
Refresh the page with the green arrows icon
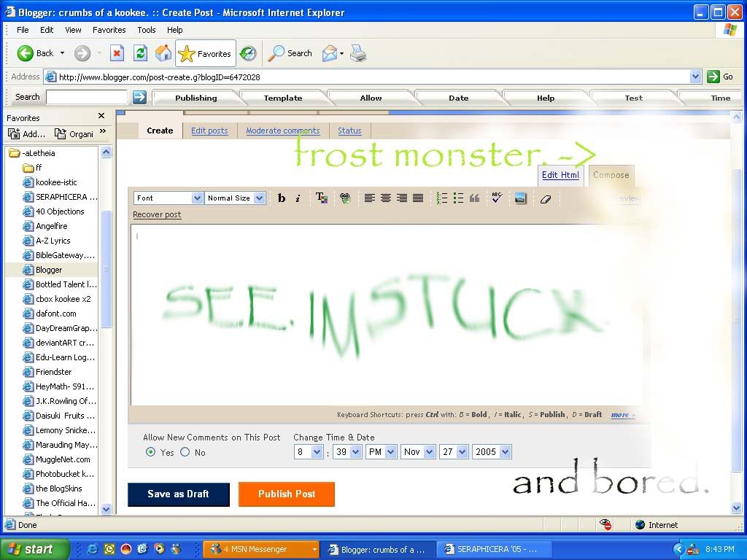140,53
